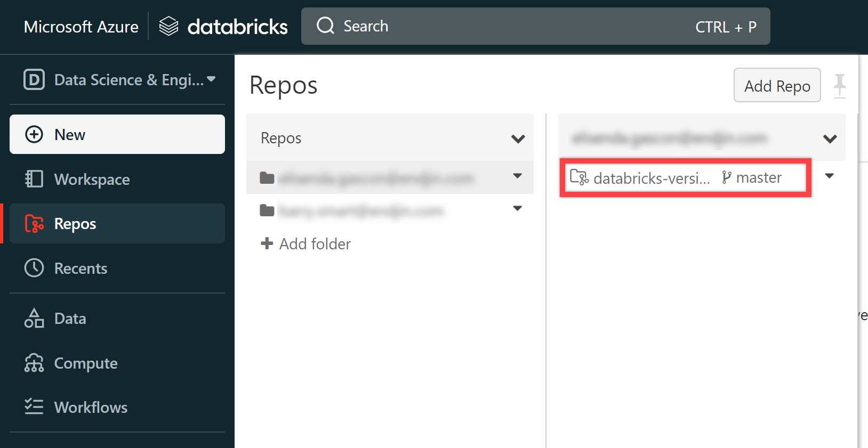Open Workflows in the sidebar
The height and width of the screenshot is (448, 868).
point(117,407)
